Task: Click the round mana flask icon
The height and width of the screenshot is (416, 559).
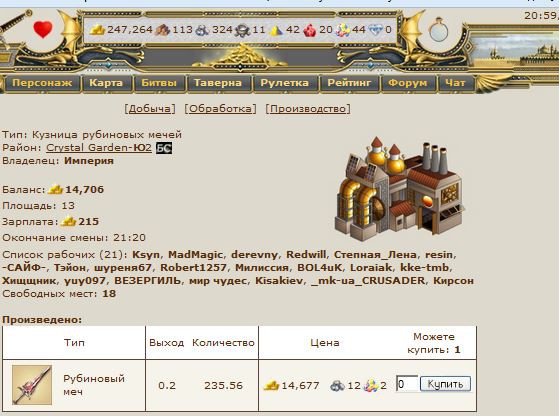Action: 439,30
